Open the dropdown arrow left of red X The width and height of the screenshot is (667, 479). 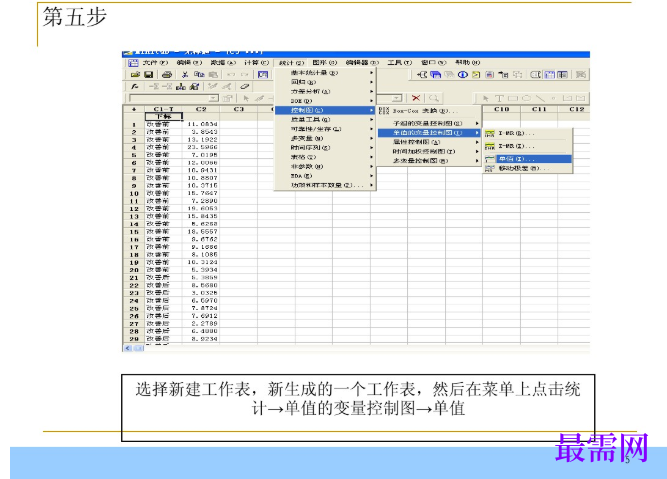point(397,98)
